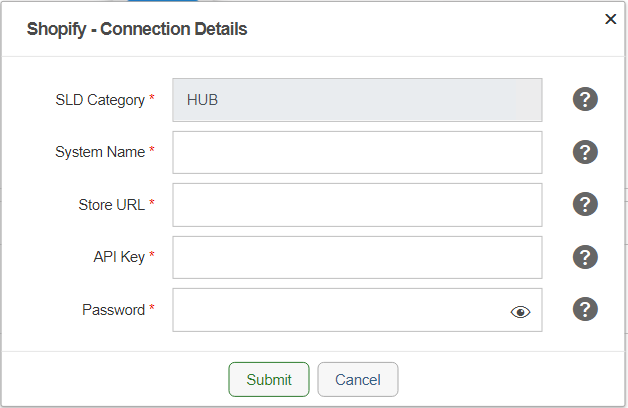Click the Password label

(113, 310)
